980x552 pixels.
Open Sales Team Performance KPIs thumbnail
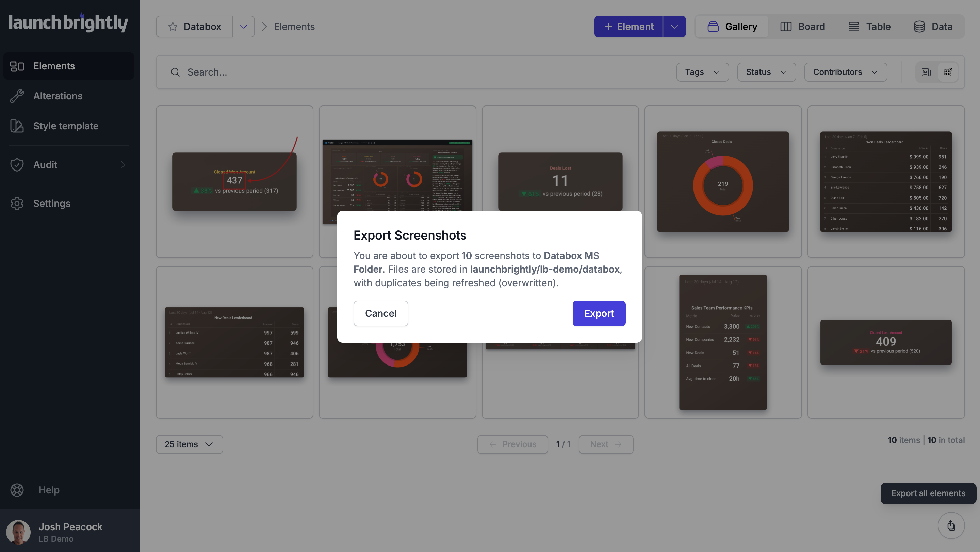point(723,342)
